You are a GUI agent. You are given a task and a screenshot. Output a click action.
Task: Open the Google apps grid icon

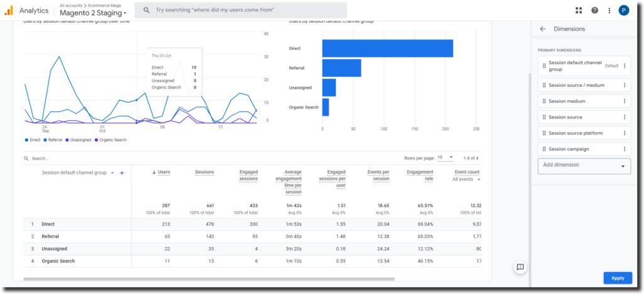(579, 10)
